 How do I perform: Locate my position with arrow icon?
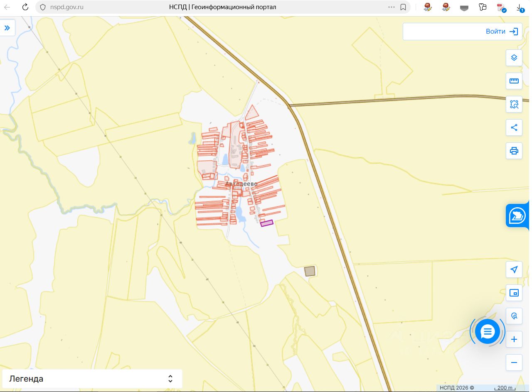click(514, 269)
